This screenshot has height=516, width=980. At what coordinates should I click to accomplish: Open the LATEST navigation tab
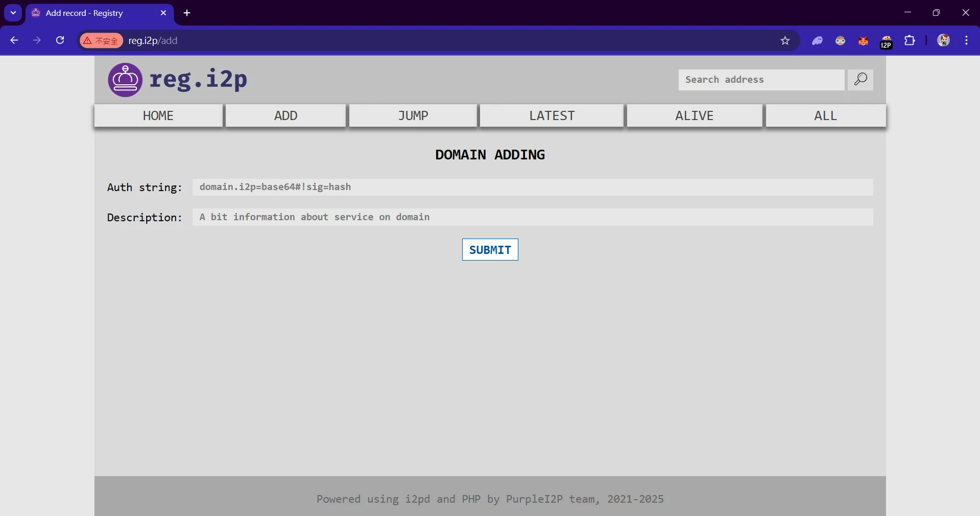[552, 116]
